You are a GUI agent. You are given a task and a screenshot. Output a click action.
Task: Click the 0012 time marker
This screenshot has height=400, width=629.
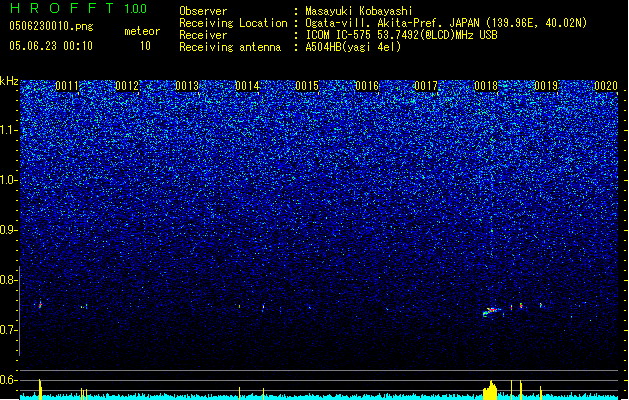[x=127, y=86]
